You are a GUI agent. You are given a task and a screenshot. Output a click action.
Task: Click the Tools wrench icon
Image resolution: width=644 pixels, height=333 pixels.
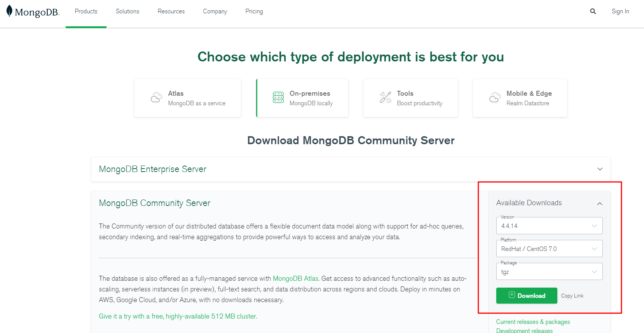(385, 98)
